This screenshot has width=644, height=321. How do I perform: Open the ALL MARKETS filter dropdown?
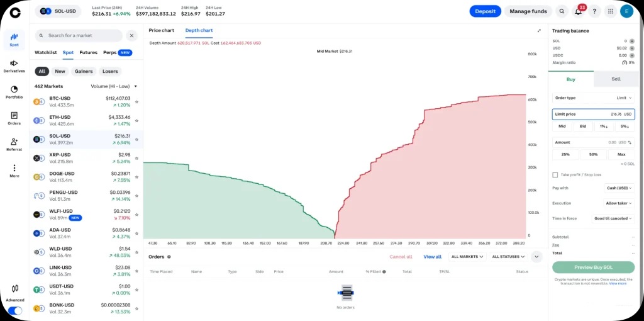[467, 257]
